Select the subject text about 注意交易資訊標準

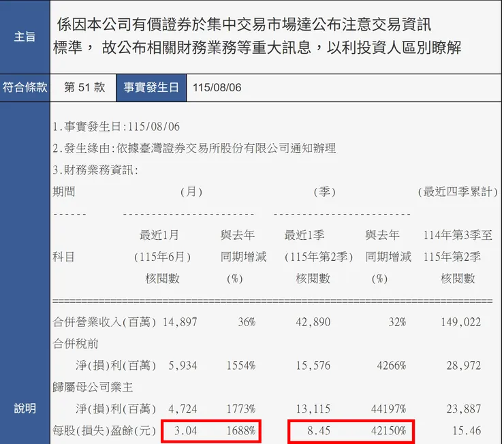(x=257, y=36)
